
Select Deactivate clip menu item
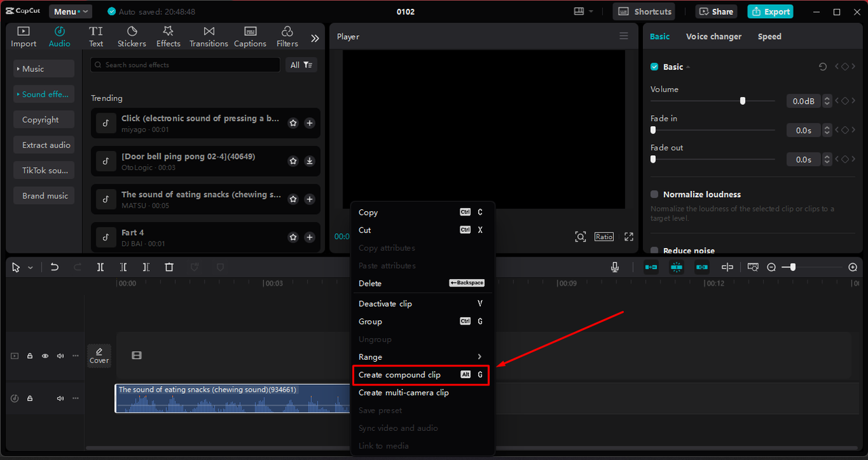pos(422,304)
